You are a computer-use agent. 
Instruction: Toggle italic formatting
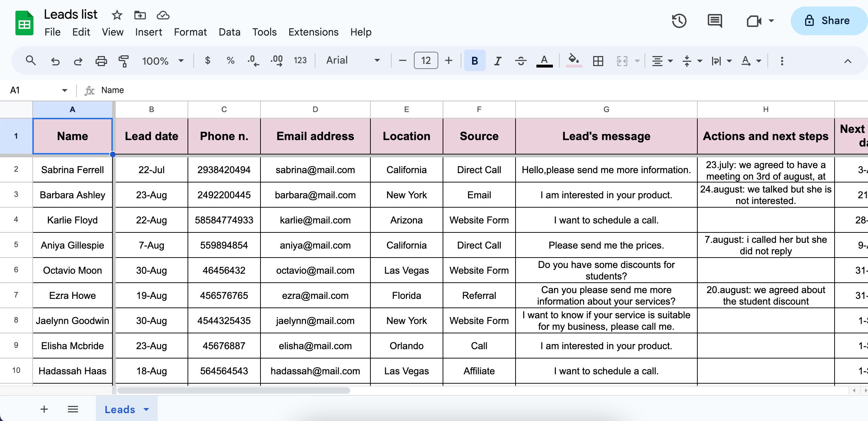click(498, 60)
